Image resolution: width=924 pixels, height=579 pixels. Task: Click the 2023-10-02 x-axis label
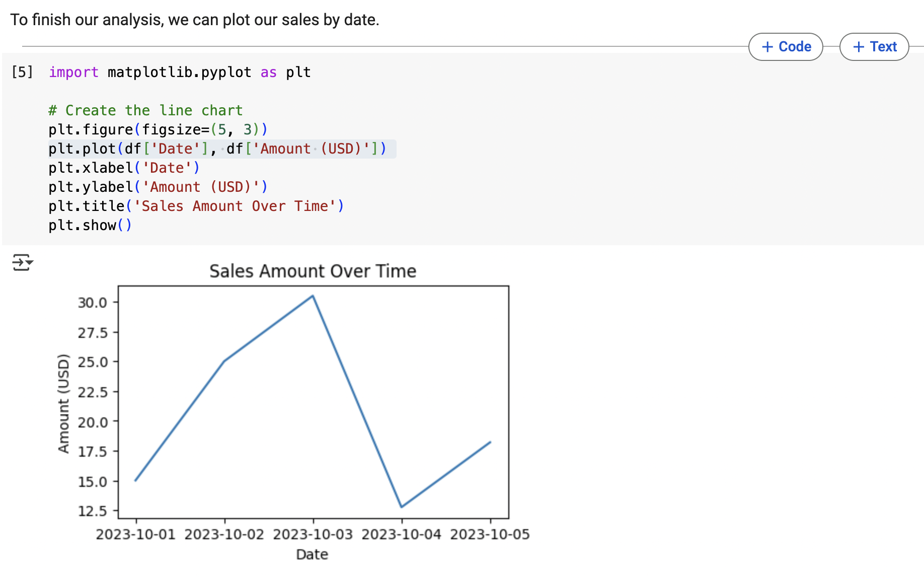coord(224,534)
